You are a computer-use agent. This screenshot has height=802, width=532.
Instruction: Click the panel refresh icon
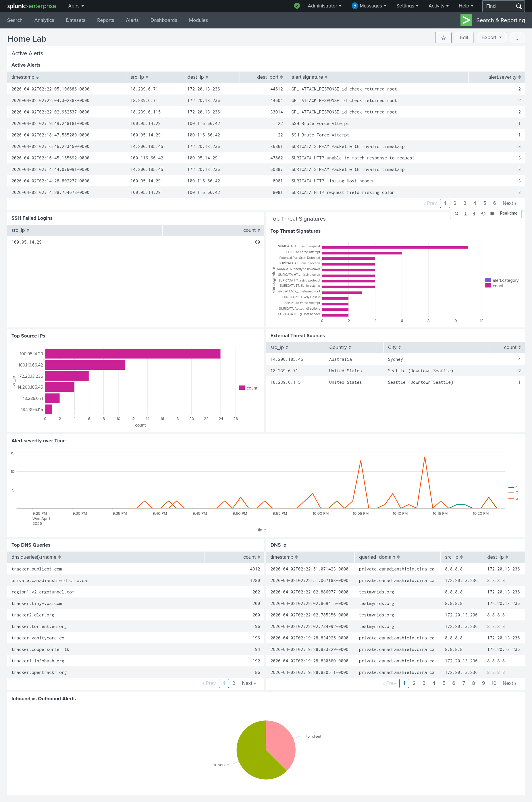coord(483,213)
